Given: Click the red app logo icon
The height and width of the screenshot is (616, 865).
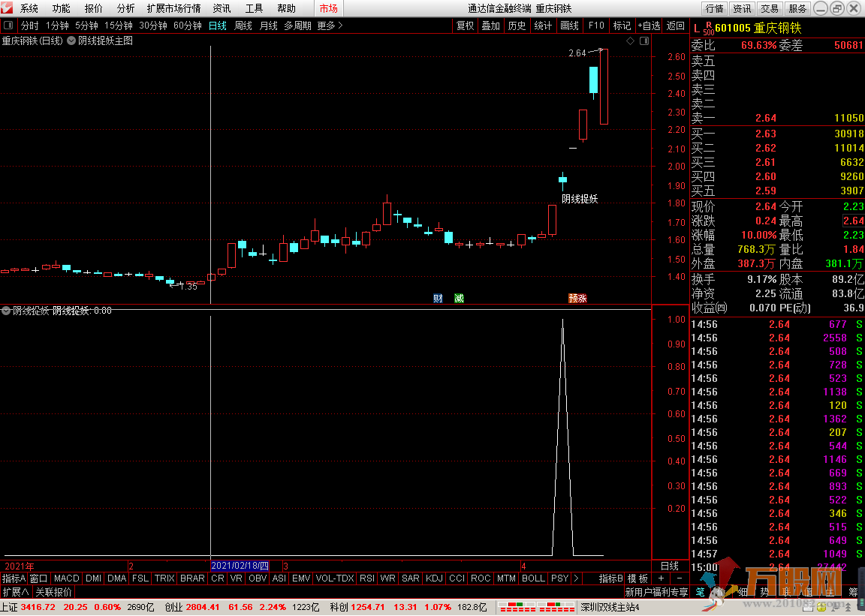Looking at the screenshot, I should click(x=7, y=8).
